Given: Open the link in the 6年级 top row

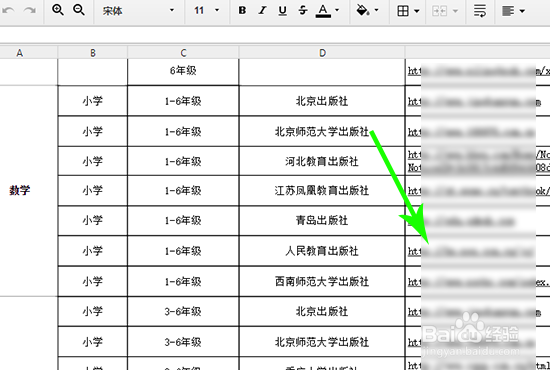Looking at the screenshot, I should click(x=478, y=71).
